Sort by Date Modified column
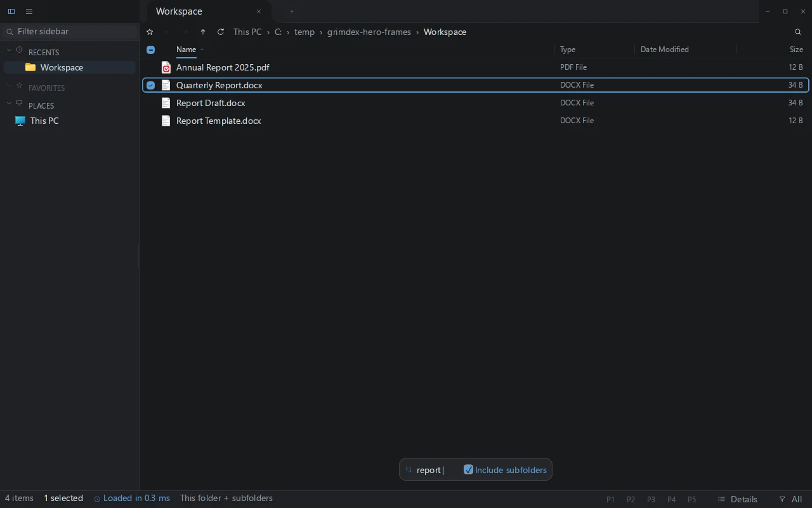Image resolution: width=812 pixels, height=508 pixels. coord(665,50)
